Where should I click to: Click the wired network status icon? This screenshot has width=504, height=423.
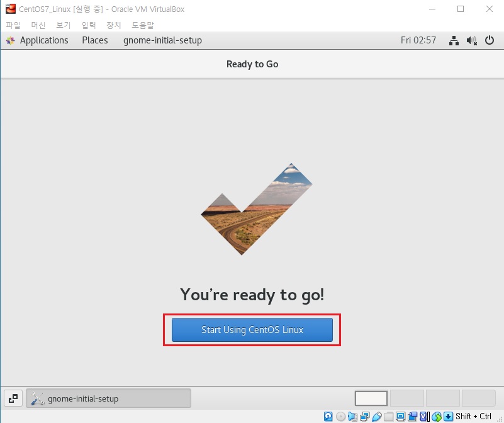(x=454, y=40)
